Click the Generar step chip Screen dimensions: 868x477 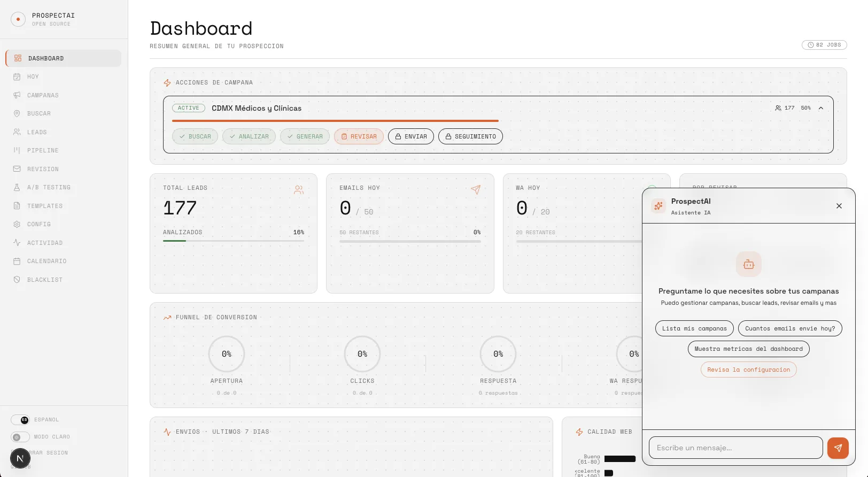coord(305,136)
